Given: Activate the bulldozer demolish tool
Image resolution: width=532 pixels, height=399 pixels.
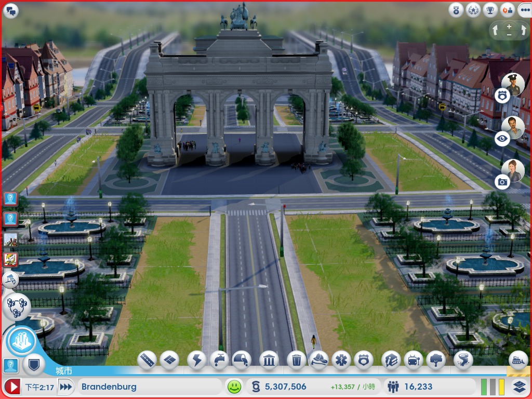Looking at the screenshot, I should click(518, 360).
